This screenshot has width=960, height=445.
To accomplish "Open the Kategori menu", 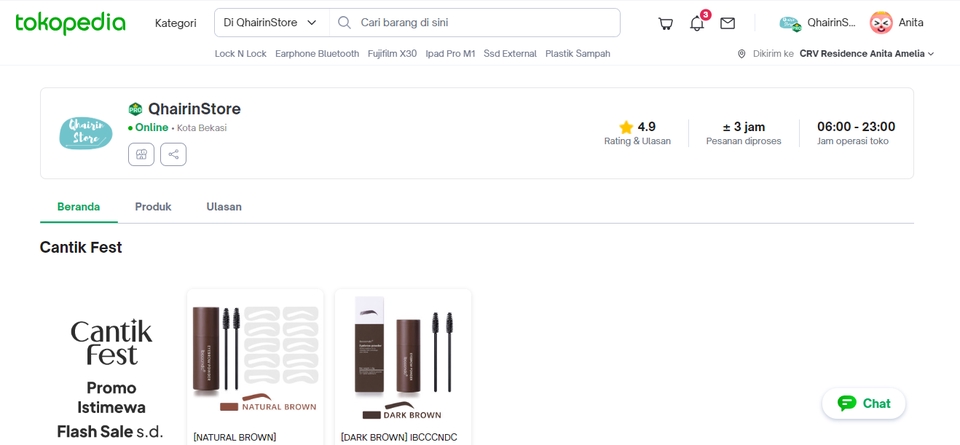I will click(176, 23).
